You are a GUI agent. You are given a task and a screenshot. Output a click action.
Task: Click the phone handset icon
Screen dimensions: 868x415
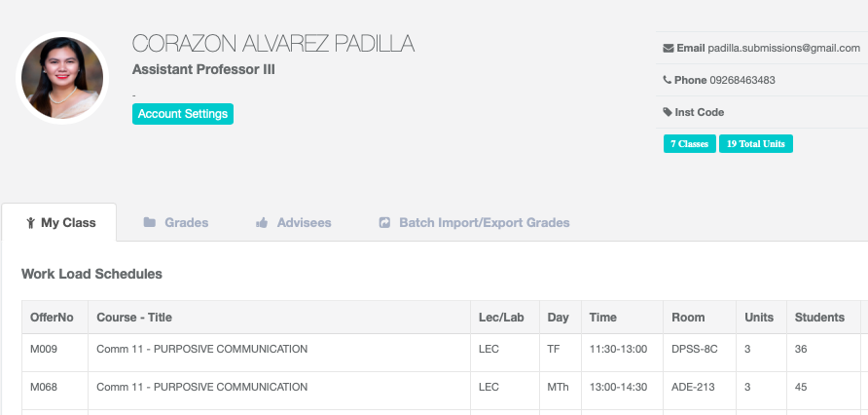click(668, 80)
